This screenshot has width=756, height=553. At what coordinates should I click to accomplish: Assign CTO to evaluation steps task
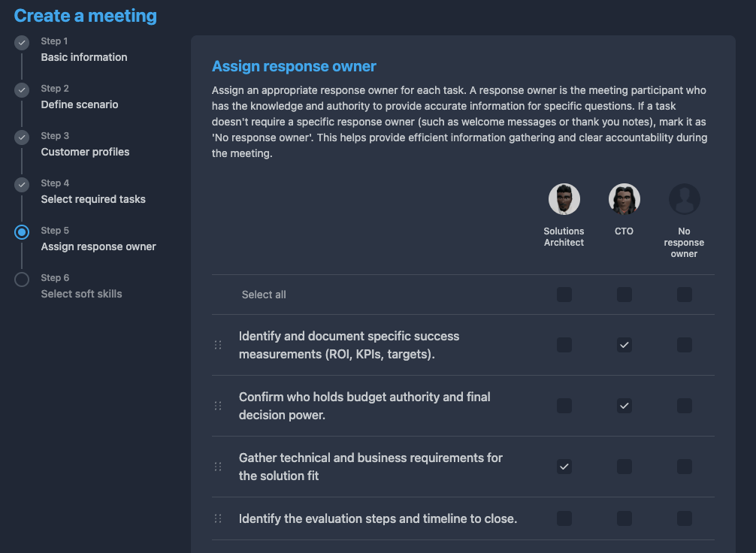[x=624, y=518]
